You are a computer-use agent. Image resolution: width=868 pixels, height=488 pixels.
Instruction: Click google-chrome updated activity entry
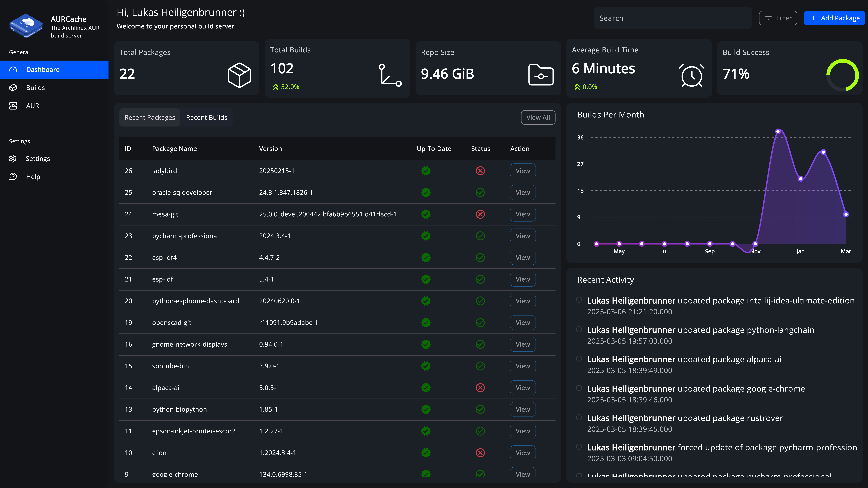[696, 394]
